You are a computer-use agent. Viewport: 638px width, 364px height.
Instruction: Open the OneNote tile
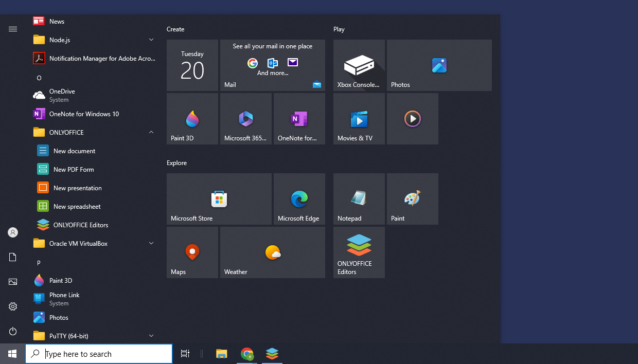(x=299, y=119)
